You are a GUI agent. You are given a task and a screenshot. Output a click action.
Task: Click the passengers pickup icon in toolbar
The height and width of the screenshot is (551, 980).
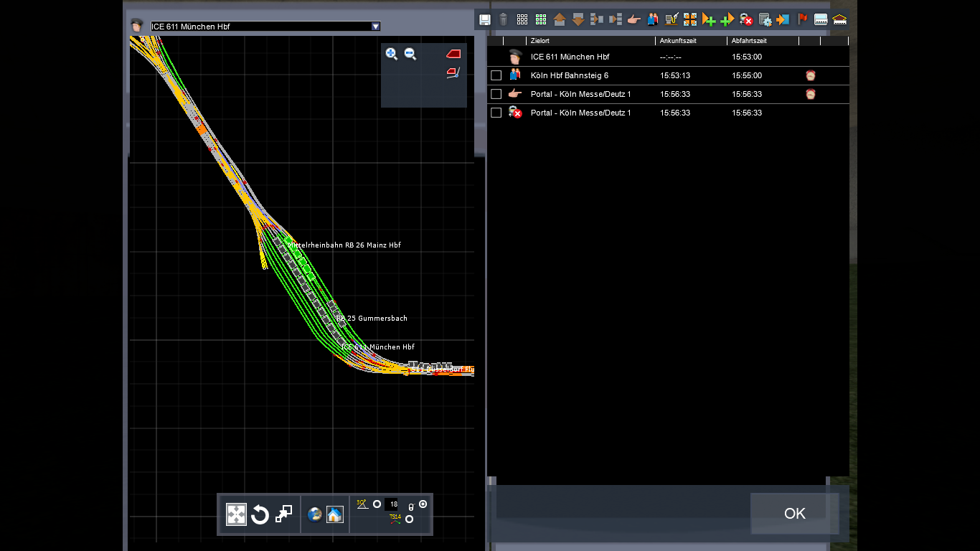652,19
